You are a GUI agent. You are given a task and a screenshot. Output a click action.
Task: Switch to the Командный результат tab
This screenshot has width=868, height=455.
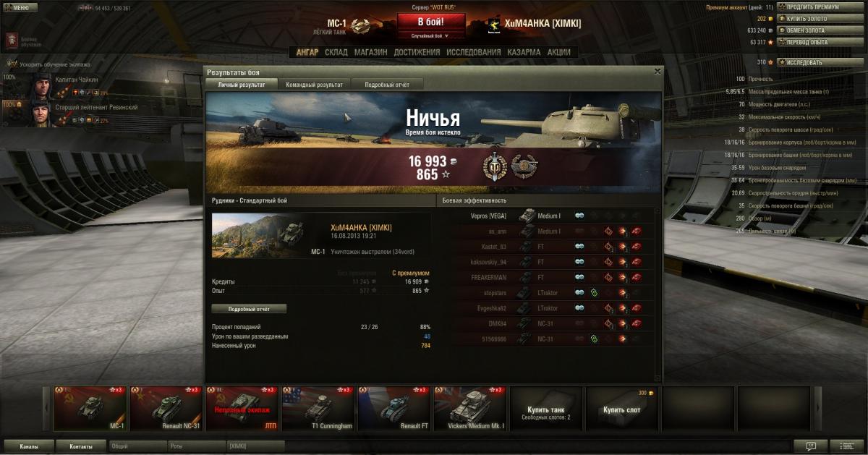click(x=315, y=85)
